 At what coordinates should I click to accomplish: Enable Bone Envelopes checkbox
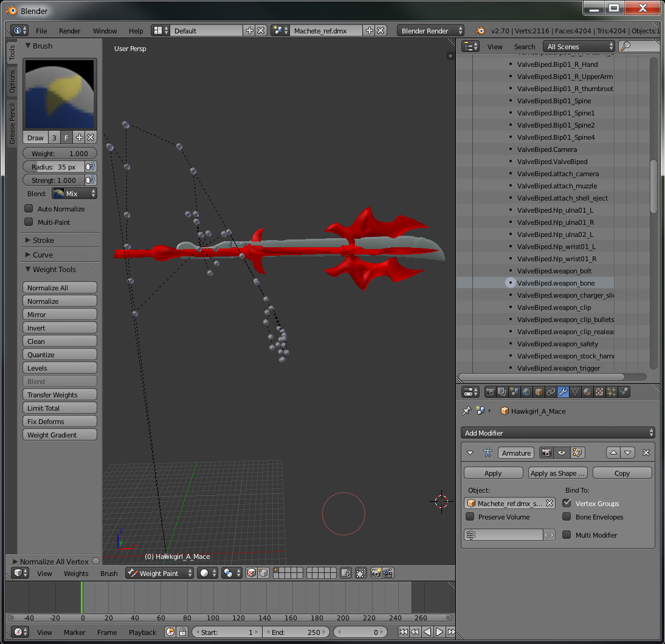567,516
